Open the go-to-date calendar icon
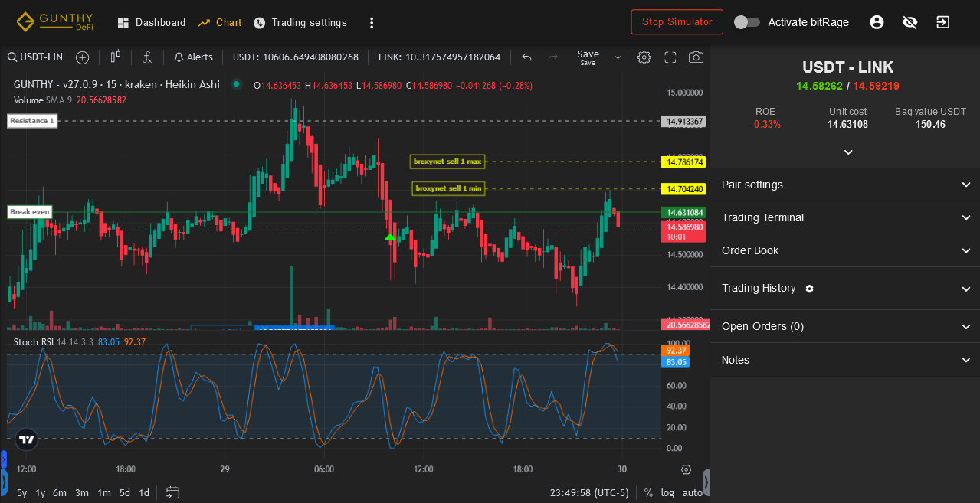Screen dimensions: 980x503 173,492
